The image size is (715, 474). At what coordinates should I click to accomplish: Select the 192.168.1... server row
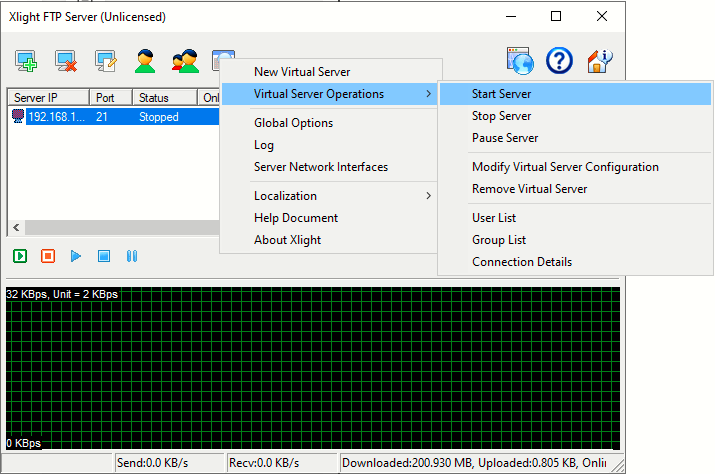pyautogui.click(x=114, y=116)
